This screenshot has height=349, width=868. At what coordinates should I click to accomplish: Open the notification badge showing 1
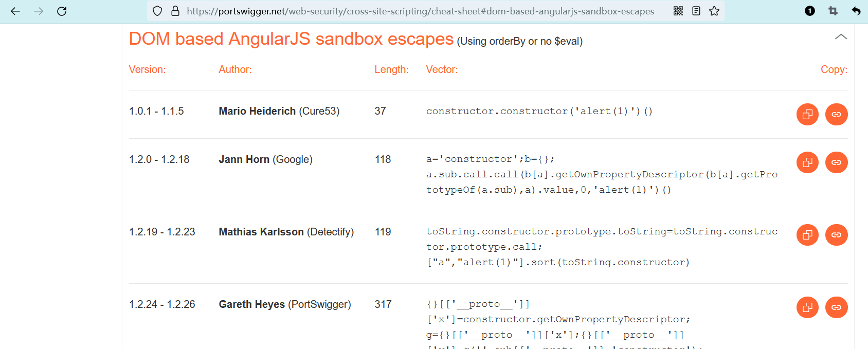(810, 11)
